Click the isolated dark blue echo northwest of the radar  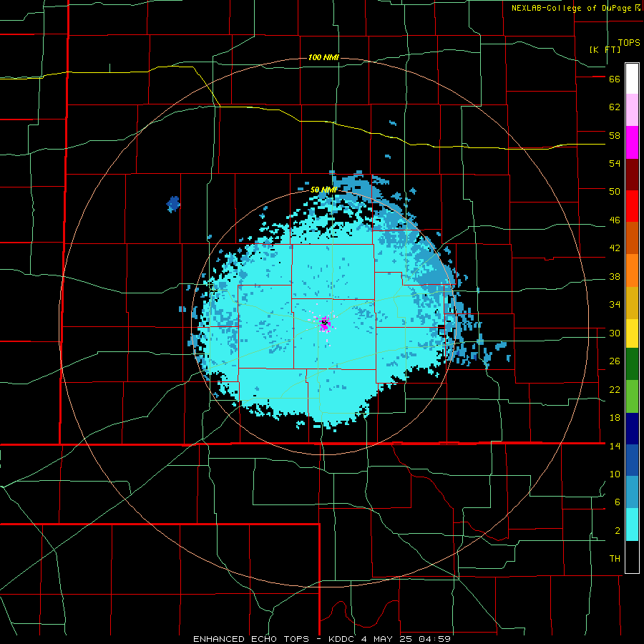coord(173,204)
